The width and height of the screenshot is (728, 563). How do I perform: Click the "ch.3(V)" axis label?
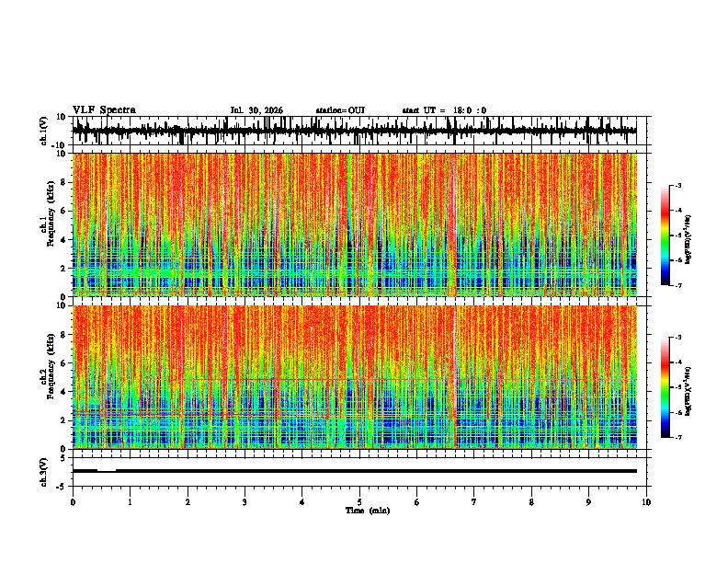[44, 472]
